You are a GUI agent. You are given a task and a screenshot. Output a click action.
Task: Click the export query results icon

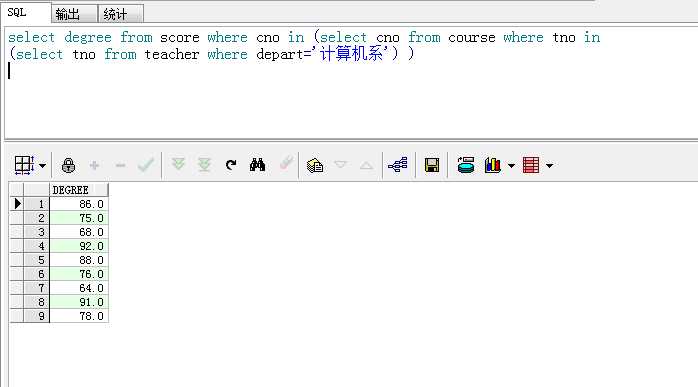466,165
